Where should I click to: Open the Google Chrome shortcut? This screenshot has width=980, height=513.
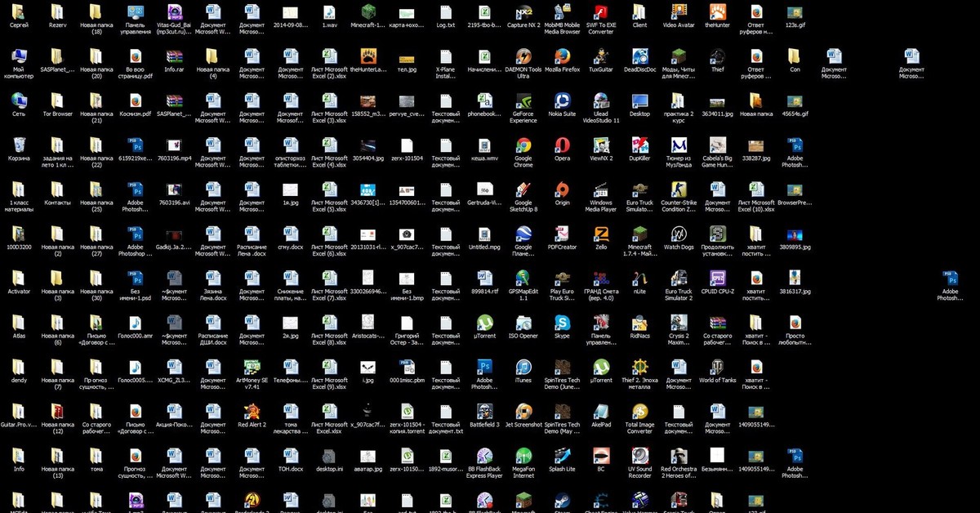click(x=523, y=145)
